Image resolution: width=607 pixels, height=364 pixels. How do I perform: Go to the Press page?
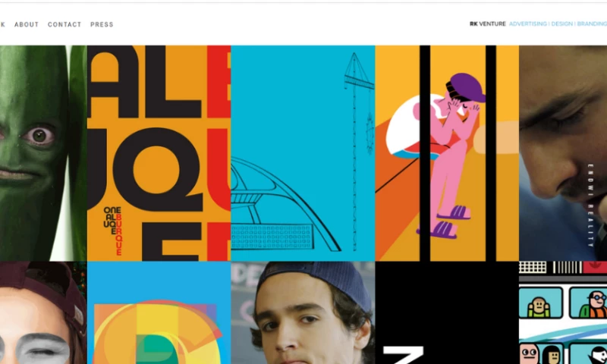click(x=102, y=24)
